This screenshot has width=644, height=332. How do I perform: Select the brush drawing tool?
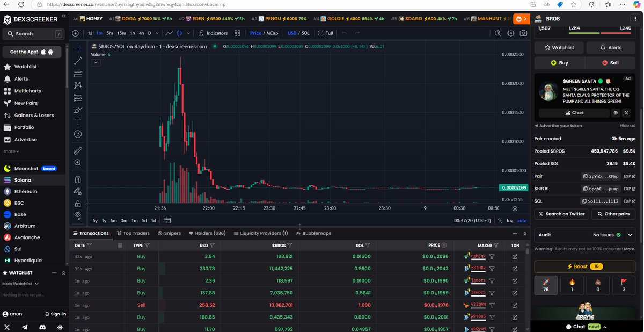point(78,110)
